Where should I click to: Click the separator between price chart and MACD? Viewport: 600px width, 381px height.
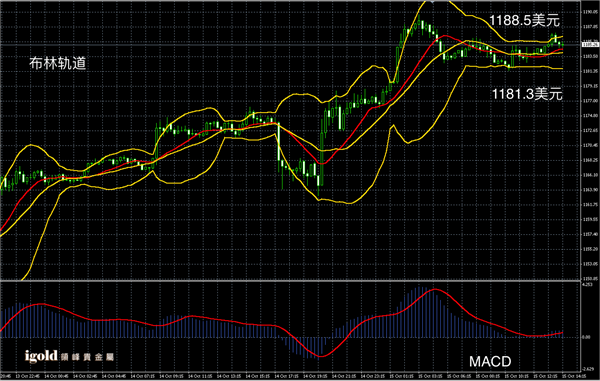pos(291,281)
